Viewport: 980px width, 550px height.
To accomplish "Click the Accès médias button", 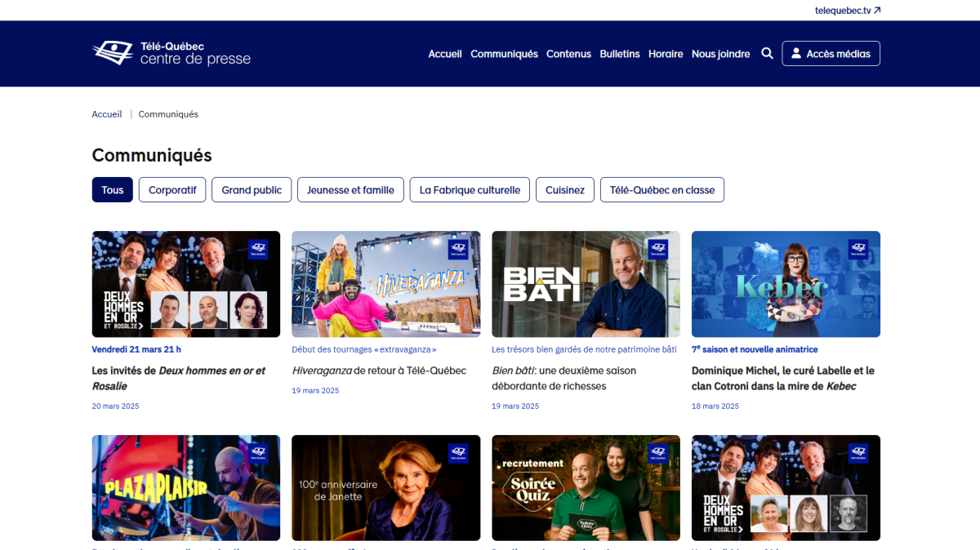I will pos(831,54).
